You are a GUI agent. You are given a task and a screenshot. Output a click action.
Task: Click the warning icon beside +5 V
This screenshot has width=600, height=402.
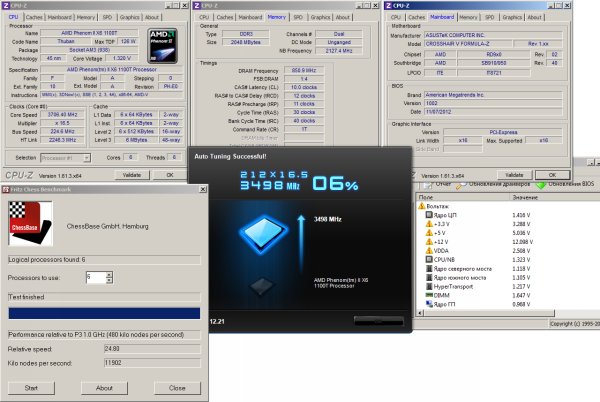(x=429, y=233)
